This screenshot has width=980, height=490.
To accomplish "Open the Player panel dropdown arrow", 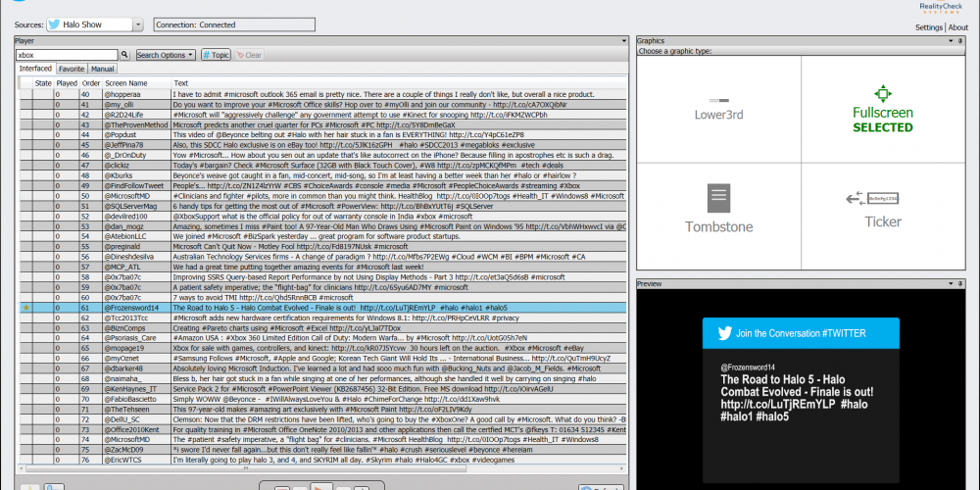I will pos(623,40).
